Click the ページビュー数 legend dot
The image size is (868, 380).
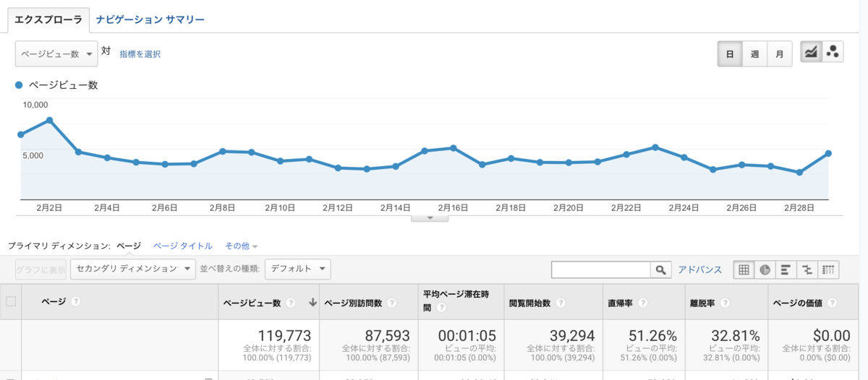[19, 85]
